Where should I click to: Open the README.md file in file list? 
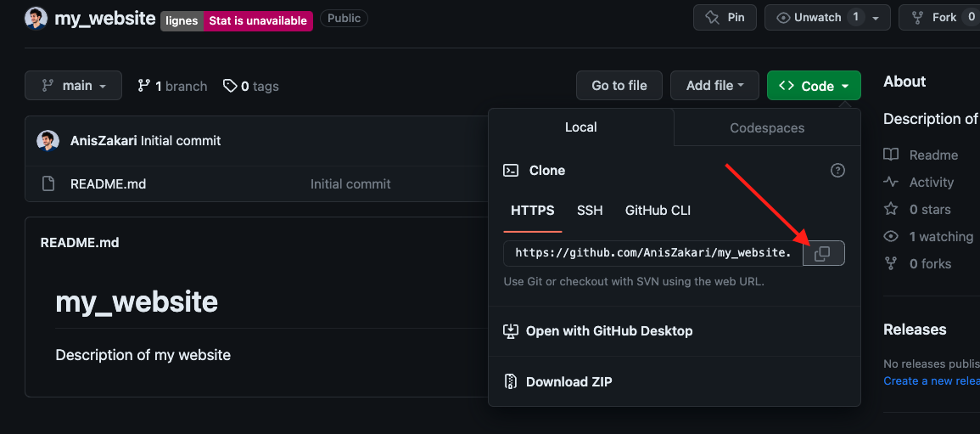point(108,183)
